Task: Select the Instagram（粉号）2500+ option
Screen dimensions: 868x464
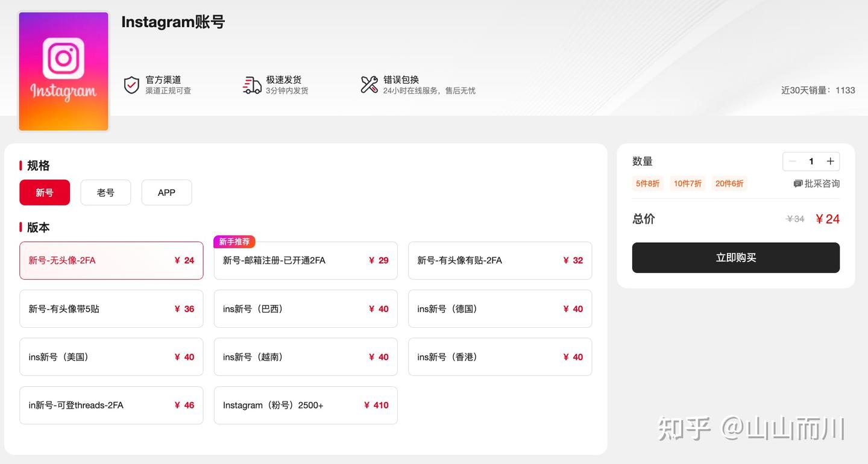Action: tap(305, 405)
